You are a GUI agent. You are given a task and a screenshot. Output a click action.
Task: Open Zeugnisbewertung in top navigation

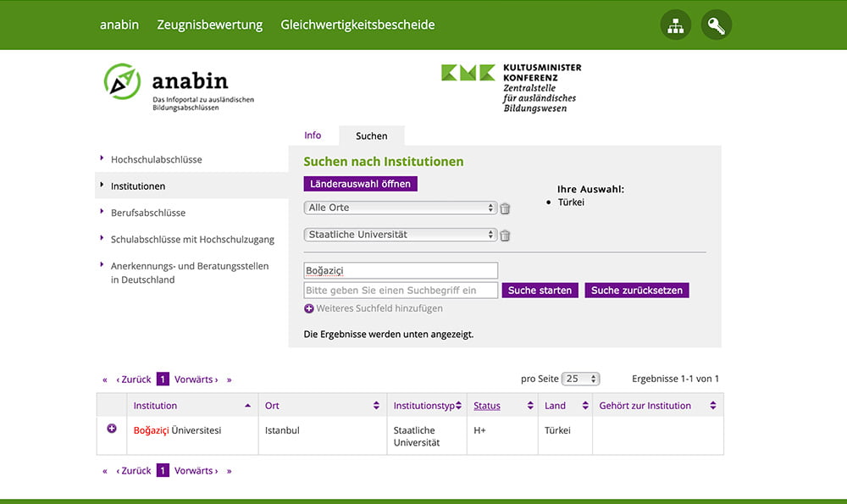click(209, 25)
